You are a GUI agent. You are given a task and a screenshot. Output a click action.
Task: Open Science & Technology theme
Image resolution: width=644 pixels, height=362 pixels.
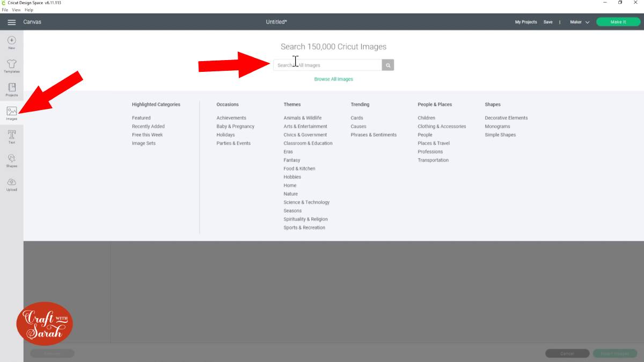point(306,202)
